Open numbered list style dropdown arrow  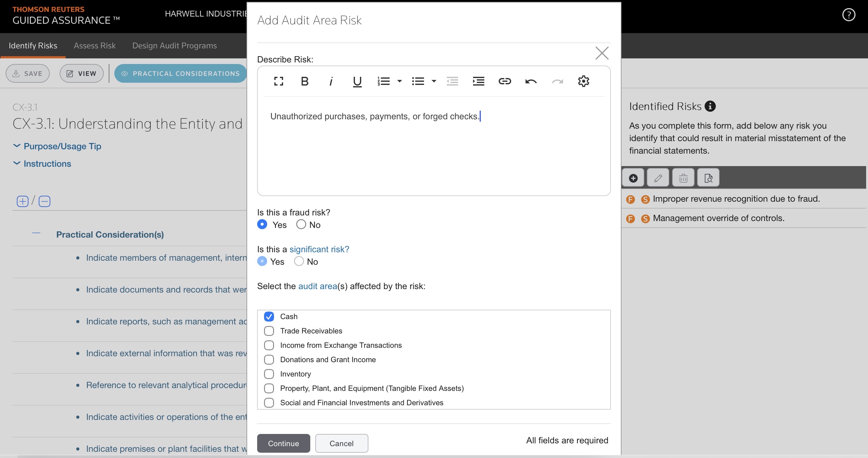point(400,81)
